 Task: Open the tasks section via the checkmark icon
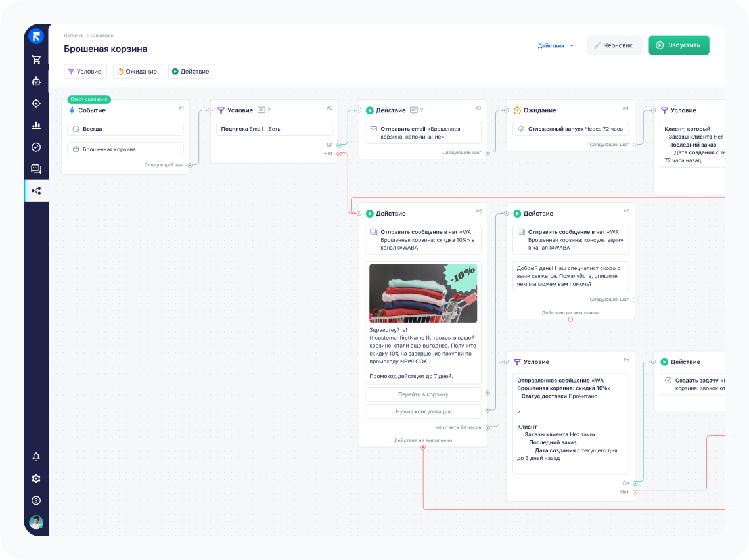coord(36,147)
